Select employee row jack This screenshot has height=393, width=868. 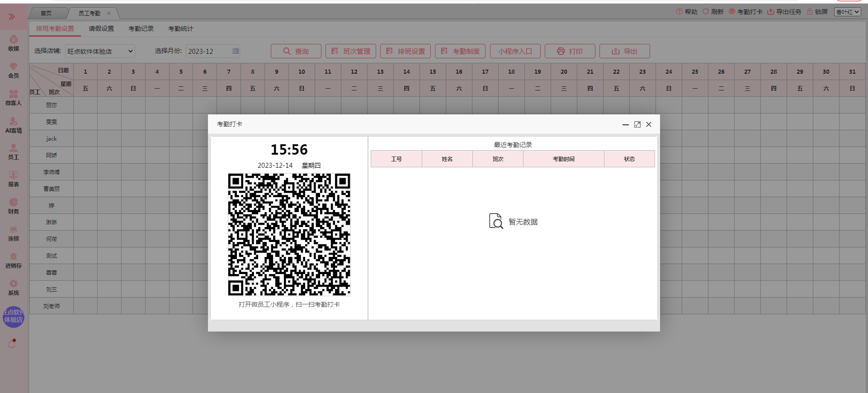tap(52, 138)
